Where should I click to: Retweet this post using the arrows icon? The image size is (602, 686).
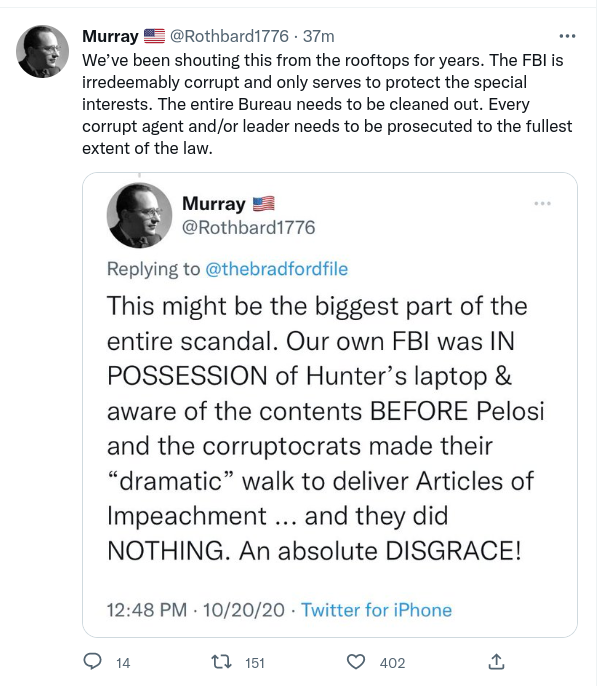click(x=227, y=662)
